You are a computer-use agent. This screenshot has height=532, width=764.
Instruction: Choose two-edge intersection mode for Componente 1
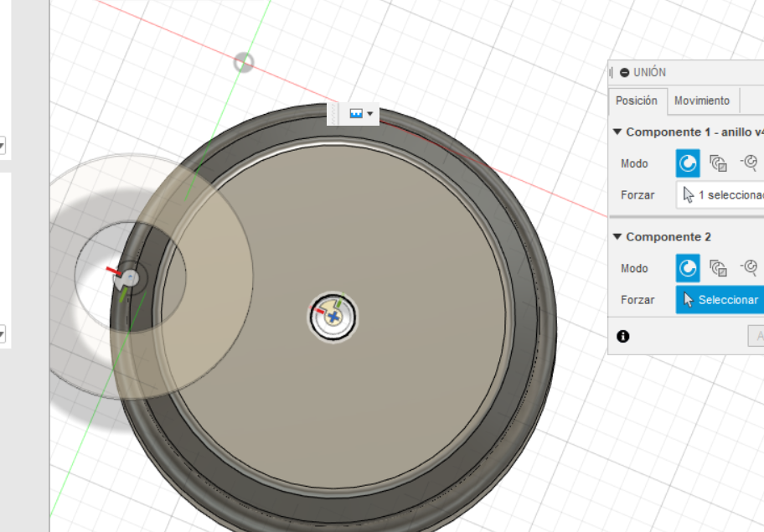pyautogui.click(x=750, y=163)
